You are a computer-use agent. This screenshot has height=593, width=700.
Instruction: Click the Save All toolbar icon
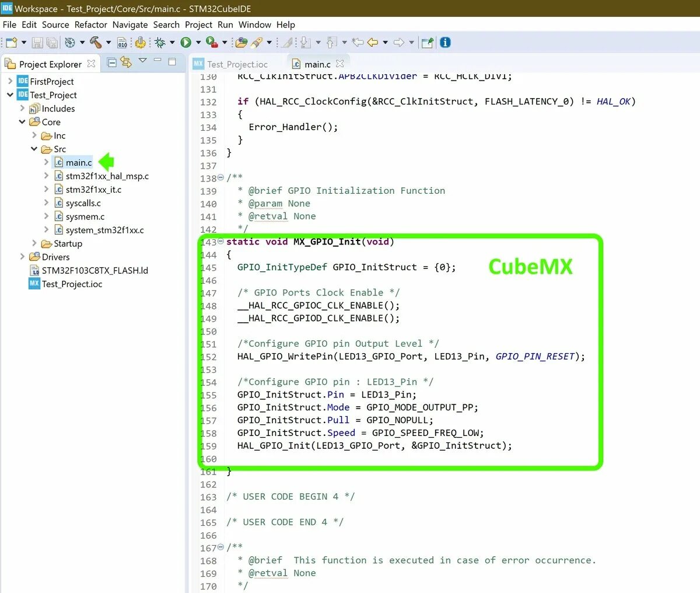pos(52,43)
